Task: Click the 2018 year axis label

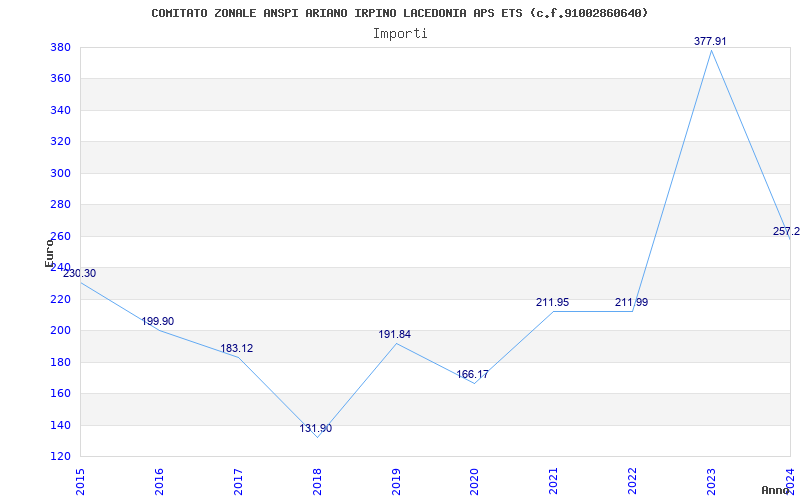Action: (x=317, y=481)
